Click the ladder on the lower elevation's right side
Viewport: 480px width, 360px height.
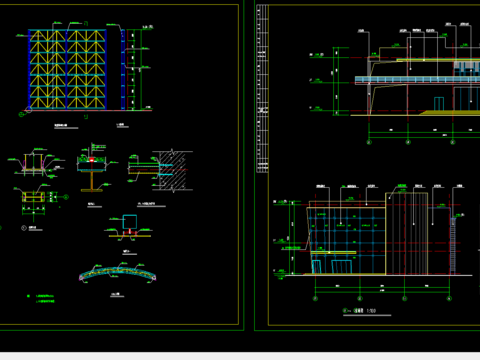coord(453,246)
